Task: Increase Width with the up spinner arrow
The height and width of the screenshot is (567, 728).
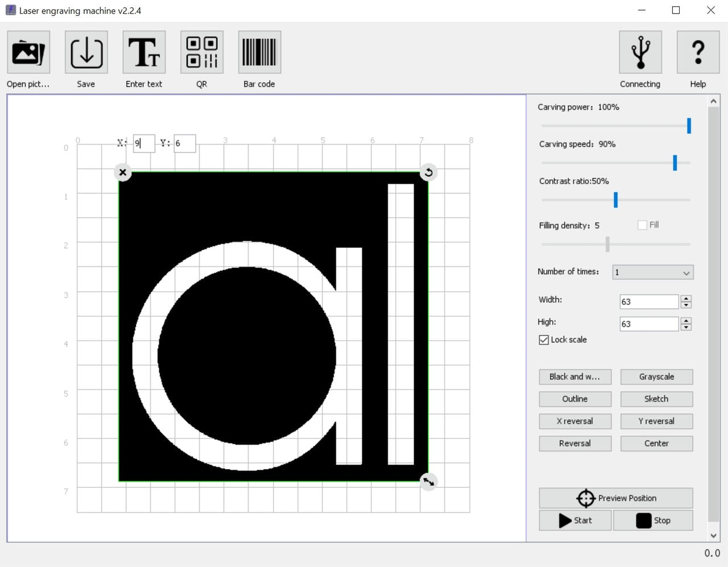Action: pyautogui.click(x=686, y=298)
